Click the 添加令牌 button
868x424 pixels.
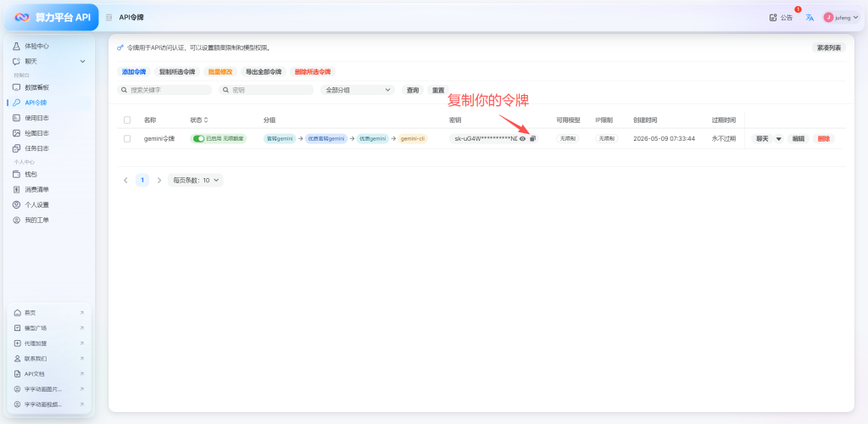point(133,72)
